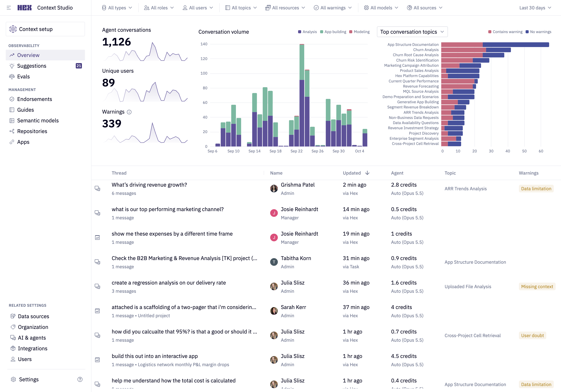Open Guides section
Viewport: 561px width, 392px height.
(x=45, y=110)
